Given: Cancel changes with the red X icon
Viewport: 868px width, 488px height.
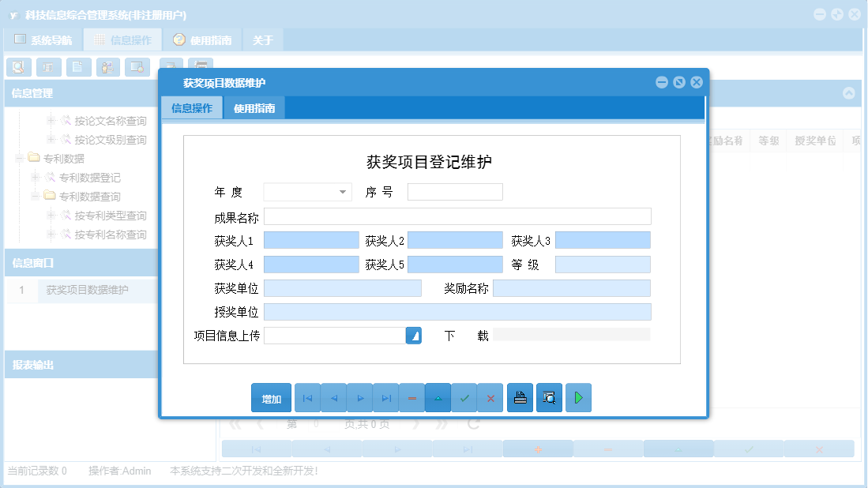Looking at the screenshot, I should pyautogui.click(x=490, y=397).
